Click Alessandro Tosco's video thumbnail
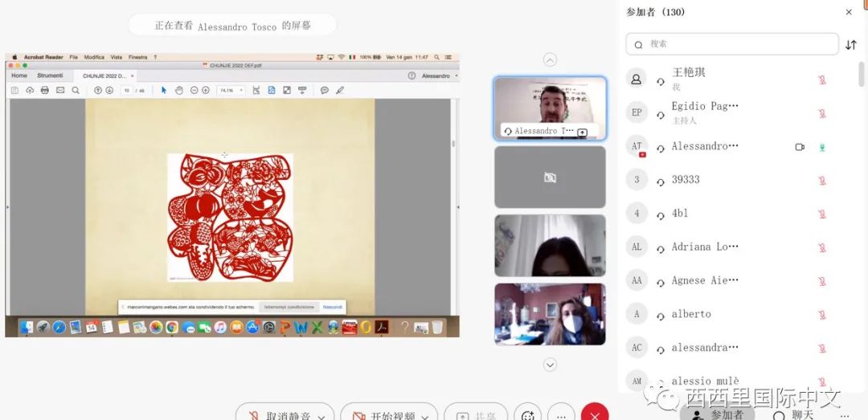Screen dimensions: 868x420 click(550, 108)
